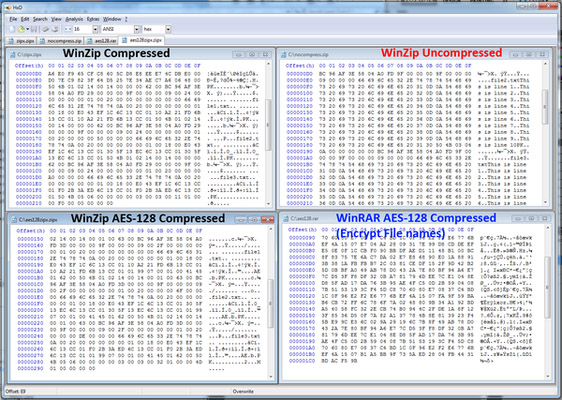Screen dimensions: 562x400
Task: Switch to the aes128.rar tab
Action: (x=102, y=41)
